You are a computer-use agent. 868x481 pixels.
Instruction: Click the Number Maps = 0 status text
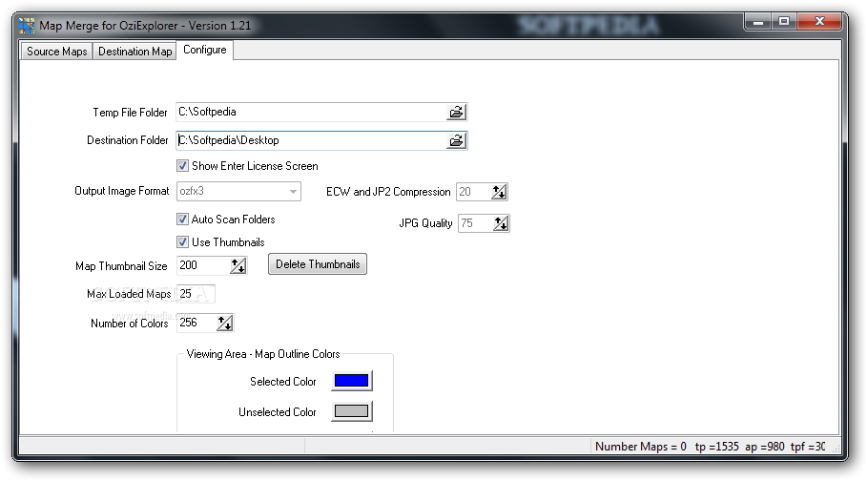tap(640, 447)
